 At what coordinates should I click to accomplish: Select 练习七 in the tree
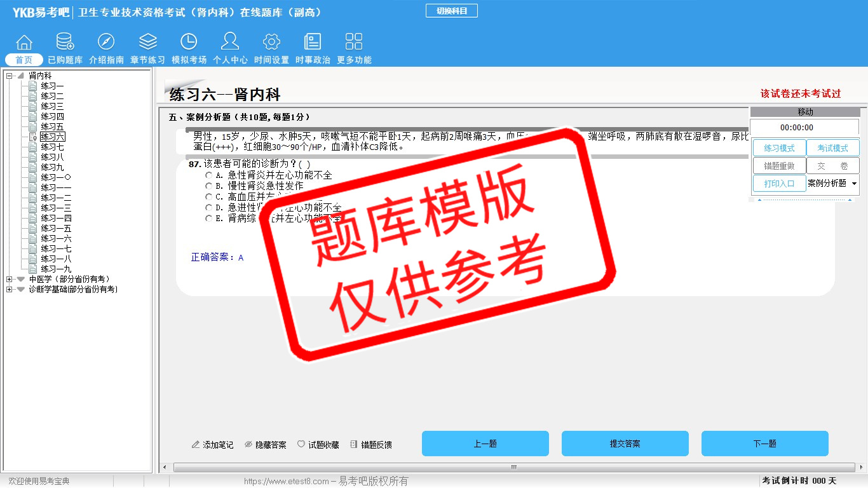(52, 147)
